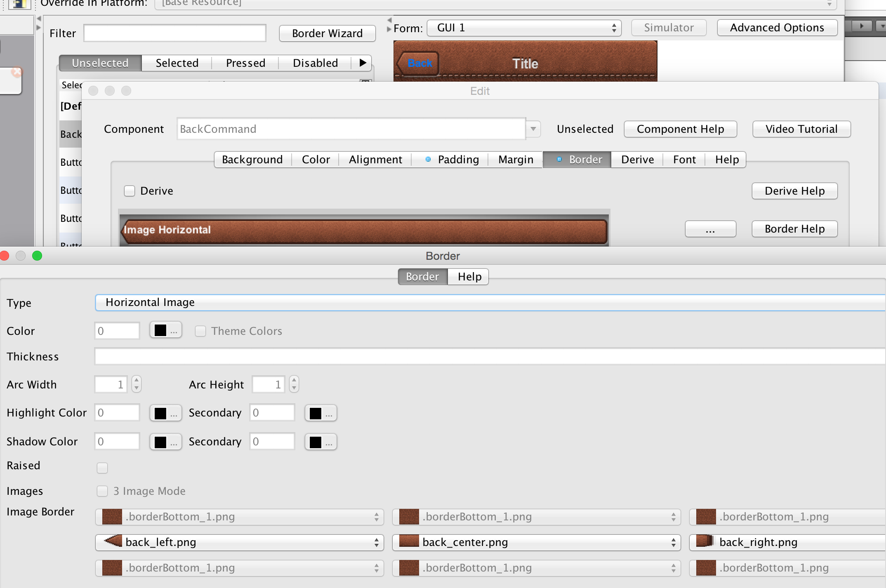Open the Component dropdown for BackCommand
The height and width of the screenshot is (588, 886).
coord(533,129)
